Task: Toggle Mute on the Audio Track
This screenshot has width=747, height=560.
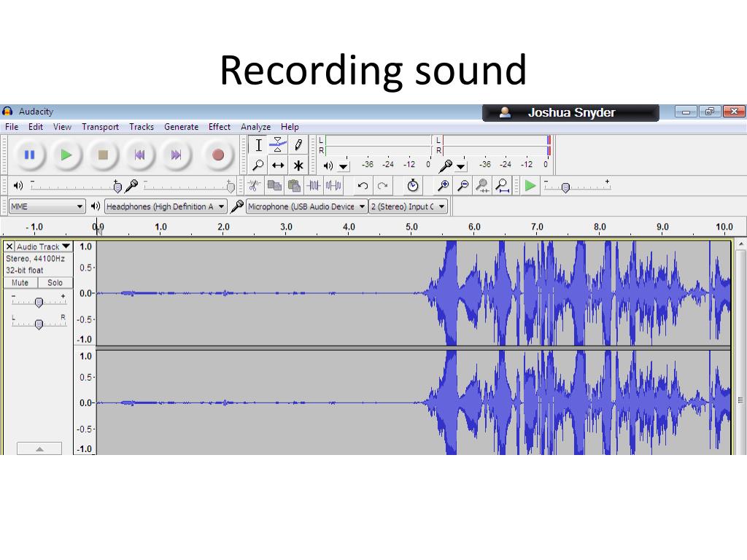Action: tap(20, 282)
